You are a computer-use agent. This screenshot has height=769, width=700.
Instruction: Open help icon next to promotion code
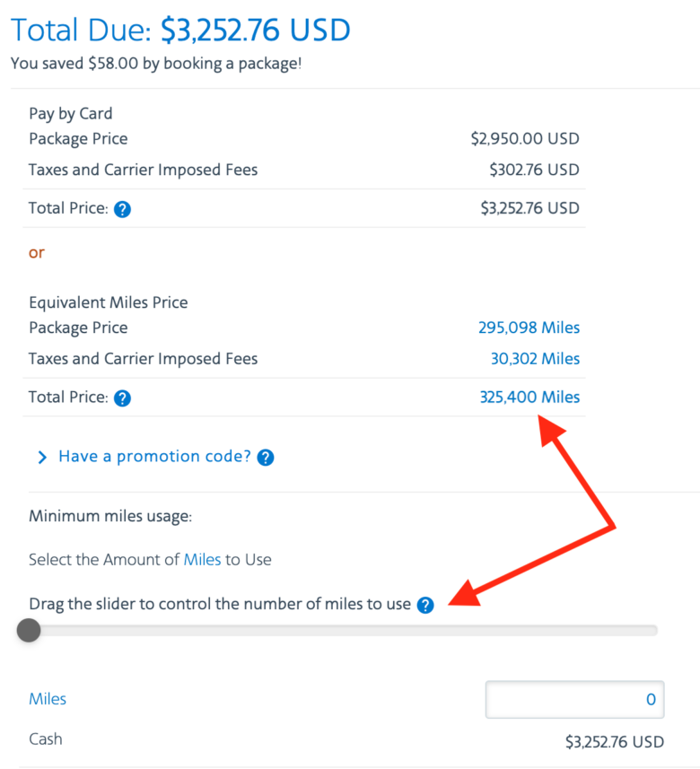pos(265,458)
